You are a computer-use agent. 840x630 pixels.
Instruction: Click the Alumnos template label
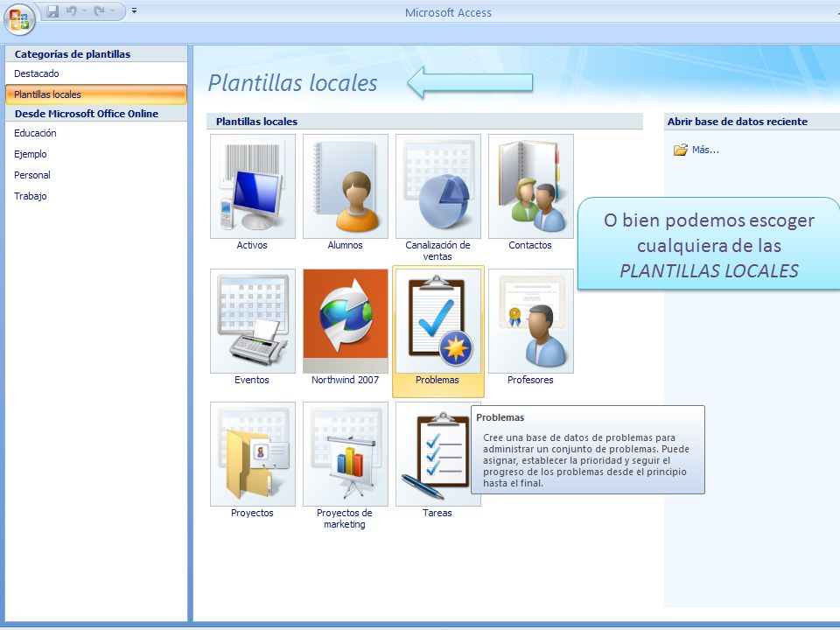pos(345,245)
